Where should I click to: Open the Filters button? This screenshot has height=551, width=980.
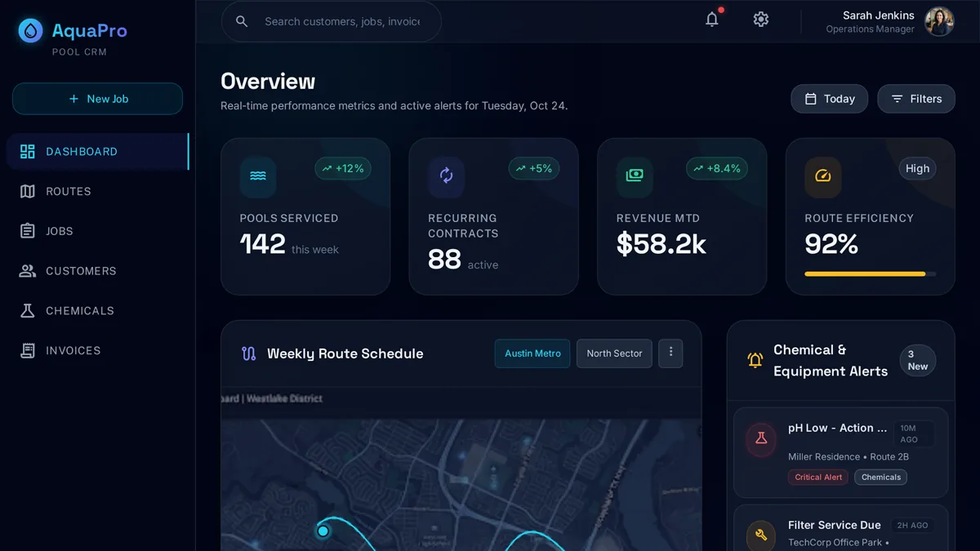click(x=915, y=99)
